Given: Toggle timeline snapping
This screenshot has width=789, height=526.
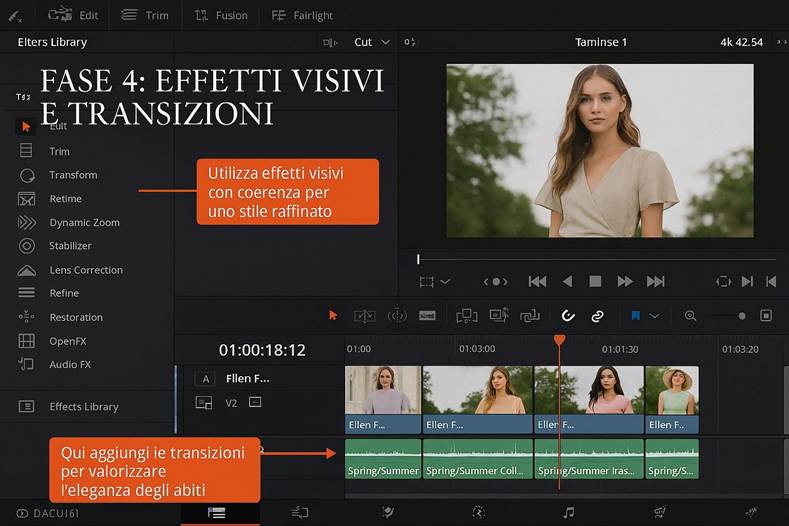Looking at the screenshot, I should coord(568,316).
